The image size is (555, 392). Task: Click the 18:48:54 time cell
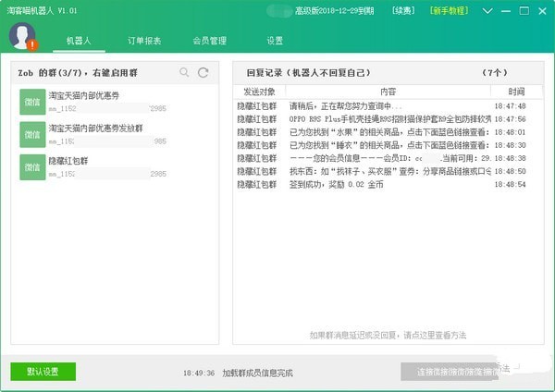(510, 185)
